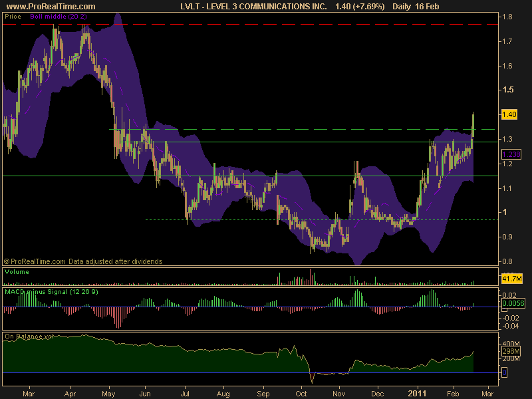Click the 1.3 price axis label

click(507, 139)
